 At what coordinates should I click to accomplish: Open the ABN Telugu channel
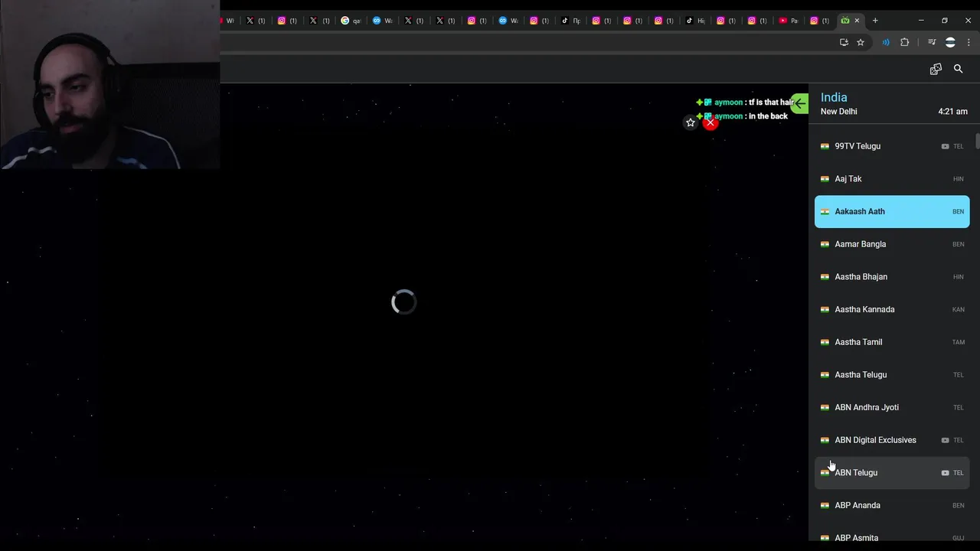pos(892,473)
